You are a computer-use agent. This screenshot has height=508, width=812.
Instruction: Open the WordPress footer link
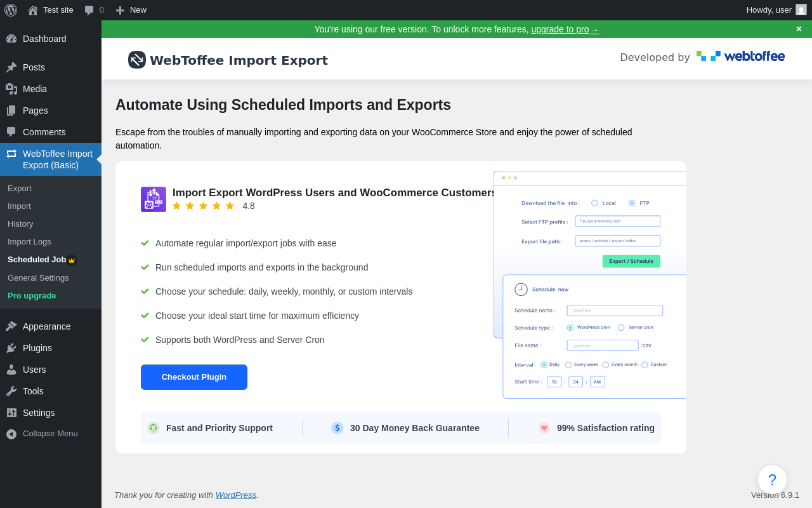click(x=236, y=495)
